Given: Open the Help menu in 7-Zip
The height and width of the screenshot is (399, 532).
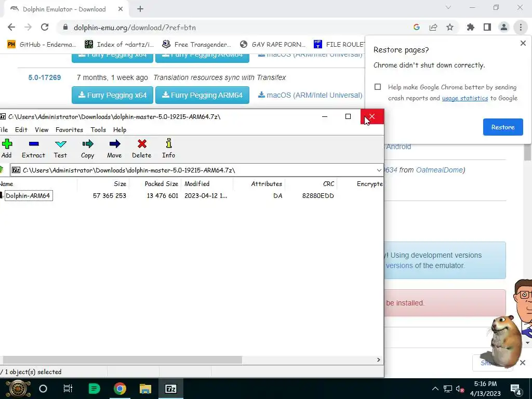Looking at the screenshot, I should tap(120, 129).
